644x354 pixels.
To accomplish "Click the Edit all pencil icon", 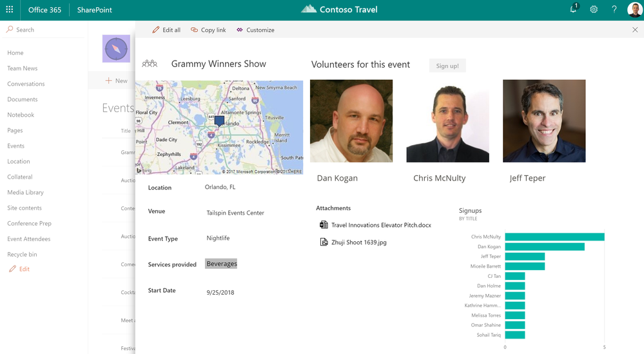I will [155, 30].
